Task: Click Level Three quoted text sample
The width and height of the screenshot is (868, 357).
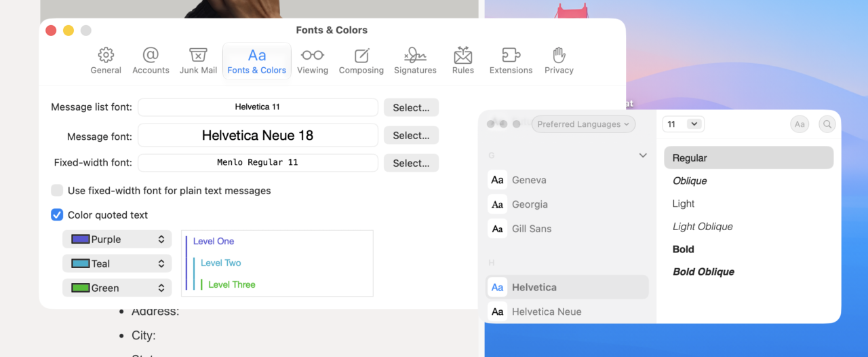Action: (232, 284)
